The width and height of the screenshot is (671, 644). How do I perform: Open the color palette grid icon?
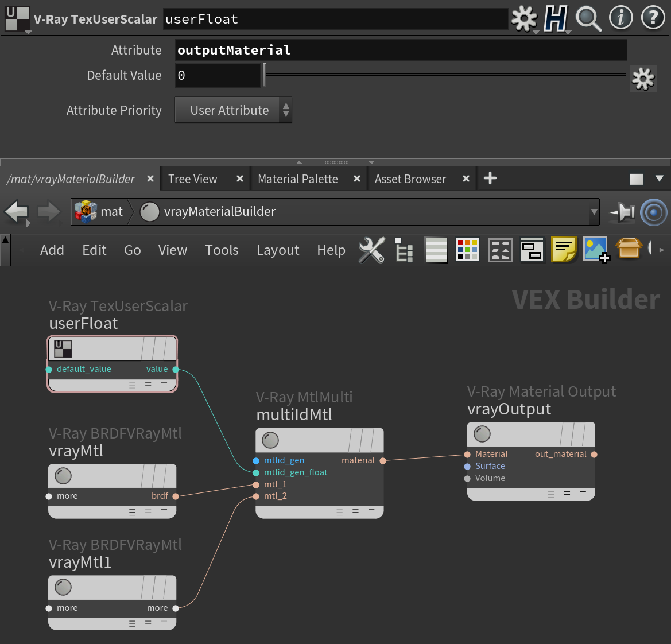click(x=467, y=250)
